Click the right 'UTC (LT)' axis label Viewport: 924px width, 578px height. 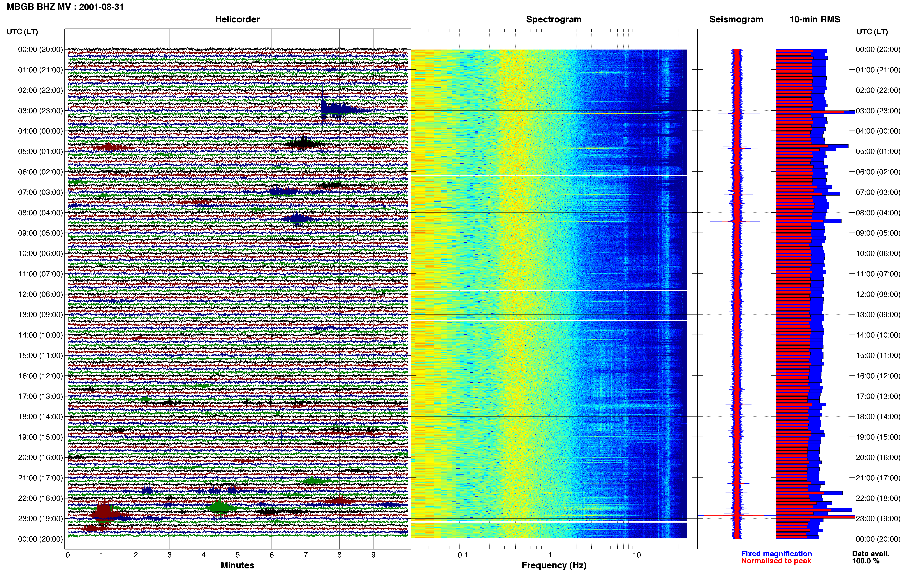click(x=872, y=32)
